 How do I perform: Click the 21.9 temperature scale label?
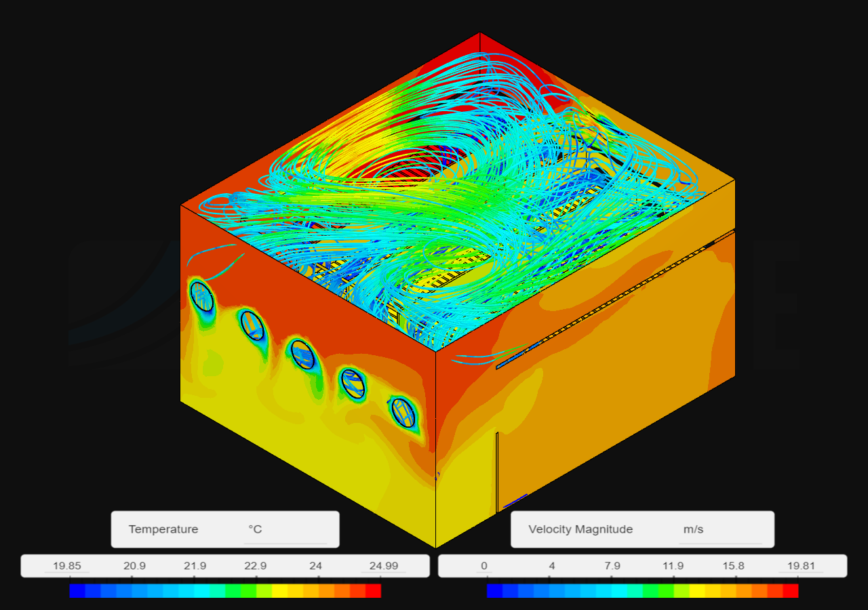coord(195,566)
